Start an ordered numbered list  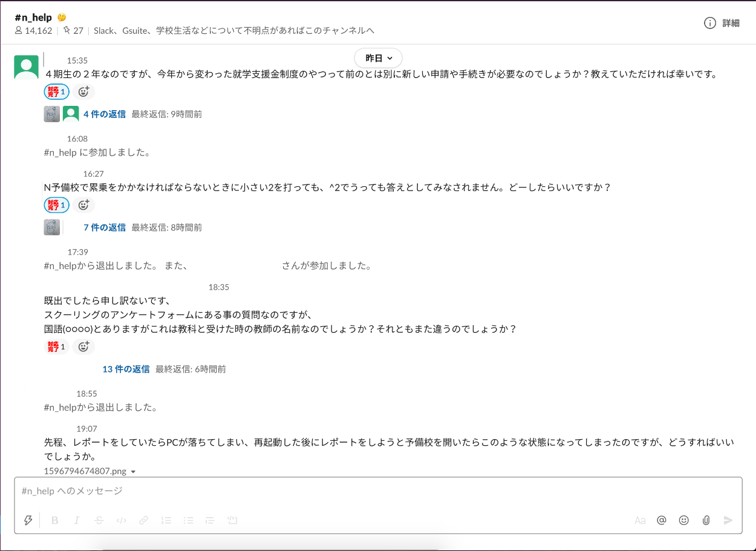pyautogui.click(x=166, y=520)
